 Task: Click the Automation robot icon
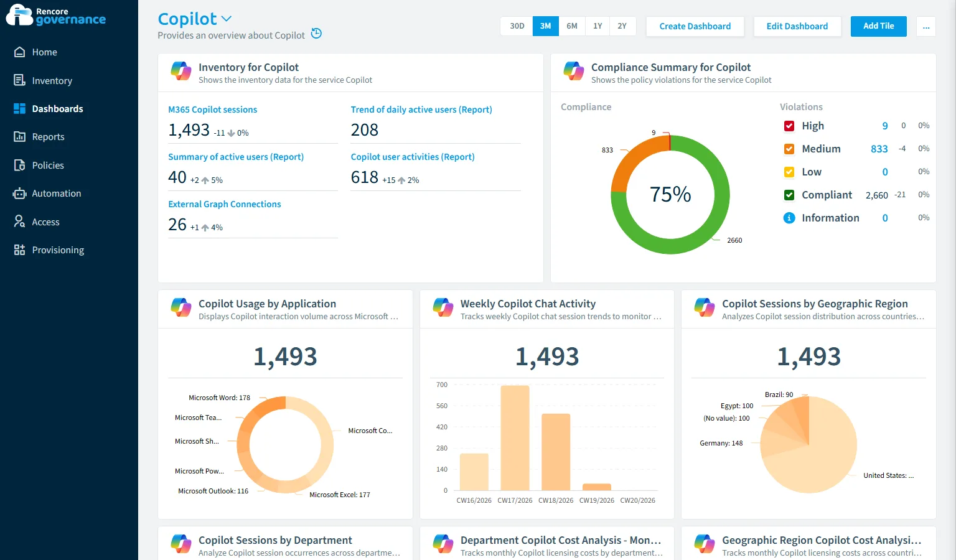pos(20,194)
